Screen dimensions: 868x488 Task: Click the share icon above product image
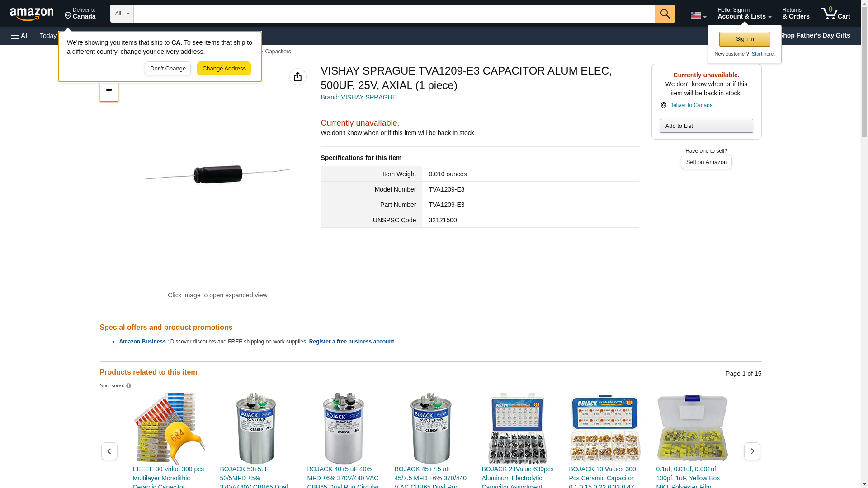coord(297,77)
